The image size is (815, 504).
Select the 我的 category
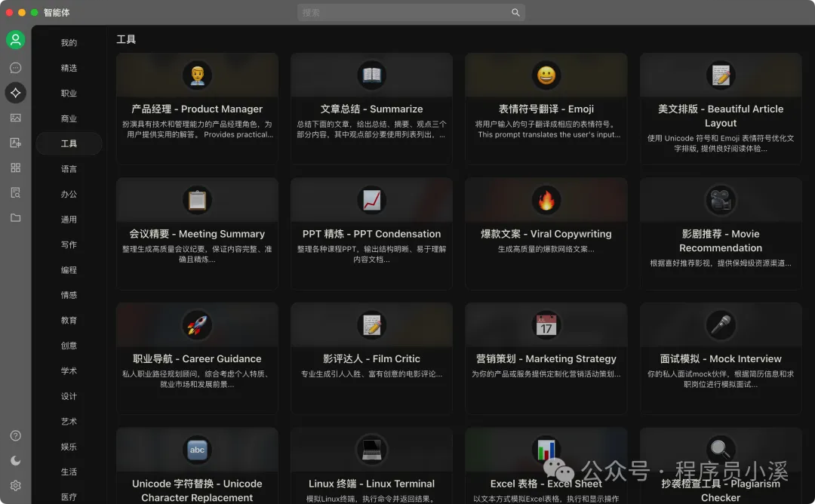pos(69,42)
